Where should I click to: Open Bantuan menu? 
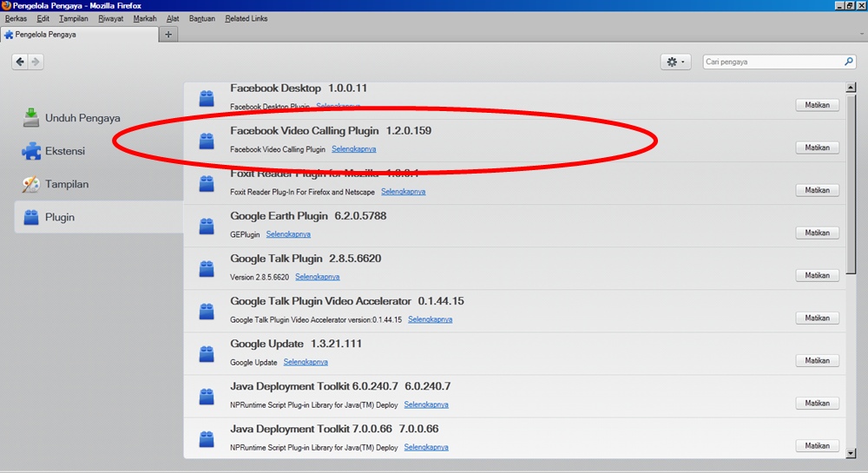click(x=202, y=18)
